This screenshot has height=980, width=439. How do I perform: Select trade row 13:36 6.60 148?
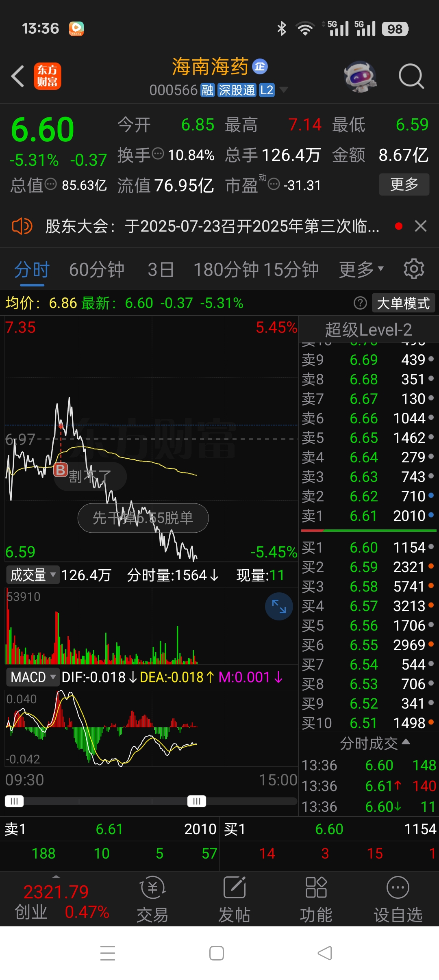coord(368,765)
